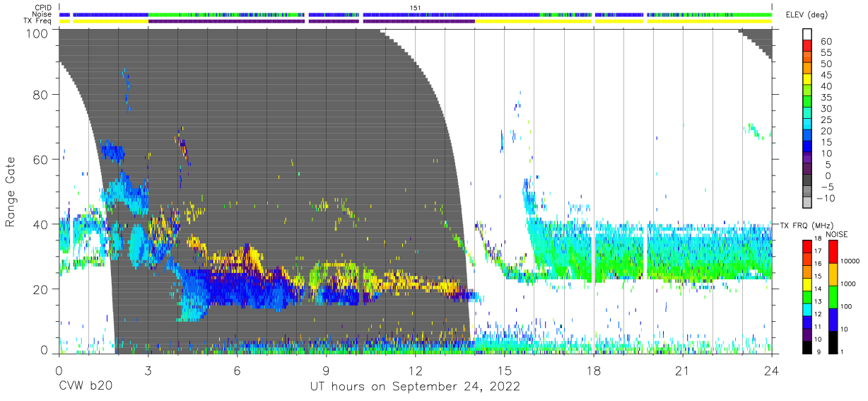The width and height of the screenshot is (868, 401).
Task: Click the TX FRQ scale value 14
Action: point(820,290)
